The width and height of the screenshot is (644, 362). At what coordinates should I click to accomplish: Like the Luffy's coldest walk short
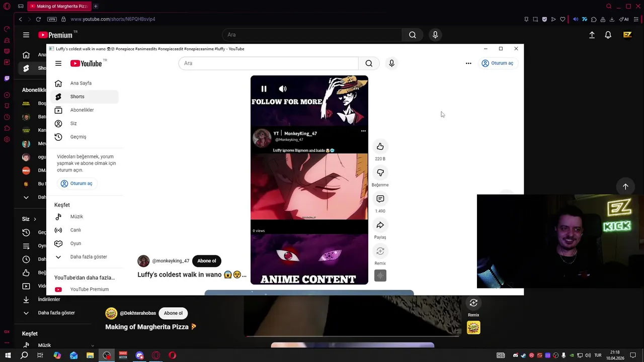(380, 146)
